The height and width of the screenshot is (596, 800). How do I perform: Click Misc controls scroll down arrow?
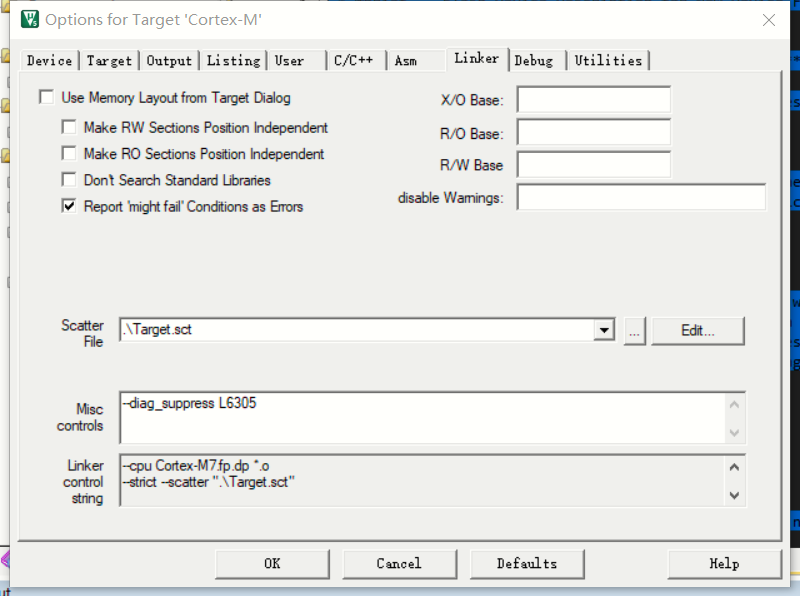[734, 432]
